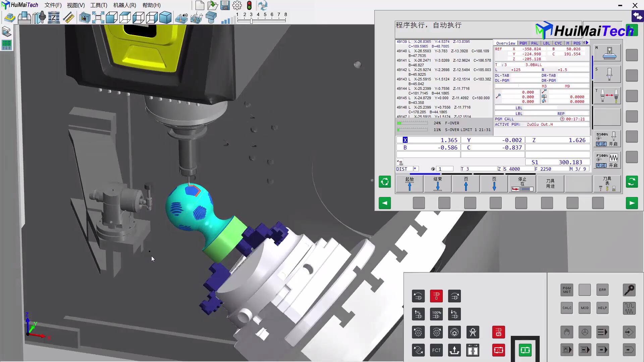This screenshot has height=362, width=644.
Task: Collapse the control panel with the double-arrow button
Action: (637, 16)
